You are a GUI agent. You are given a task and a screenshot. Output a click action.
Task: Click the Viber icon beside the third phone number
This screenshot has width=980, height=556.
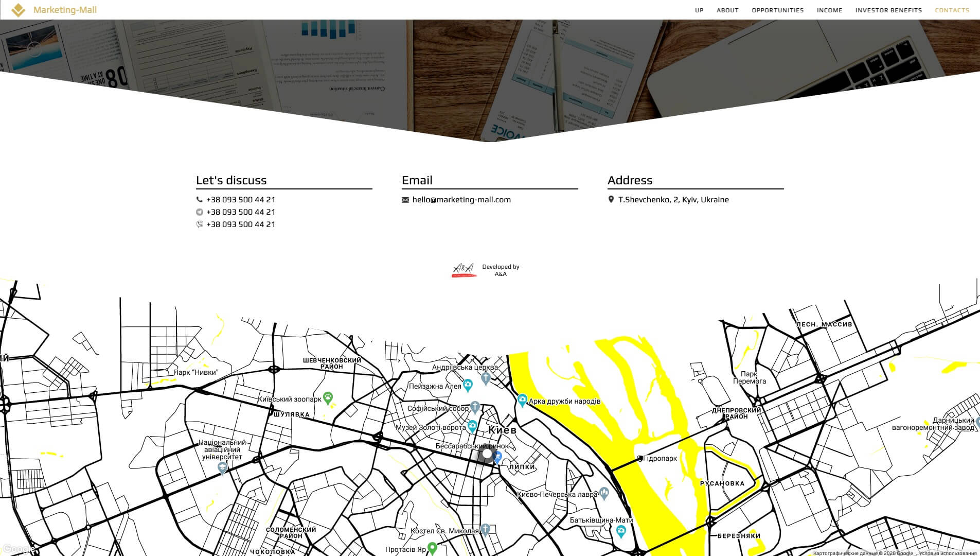pyautogui.click(x=199, y=224)
